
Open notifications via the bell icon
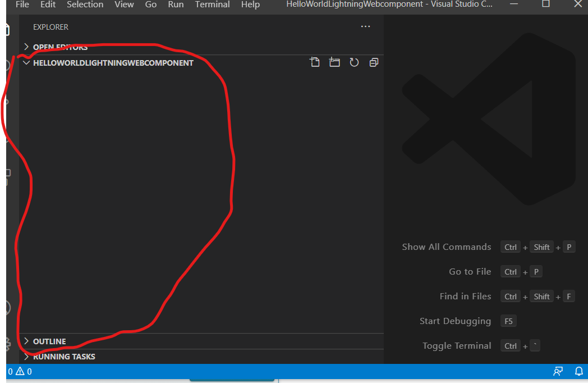coord(579,371)
